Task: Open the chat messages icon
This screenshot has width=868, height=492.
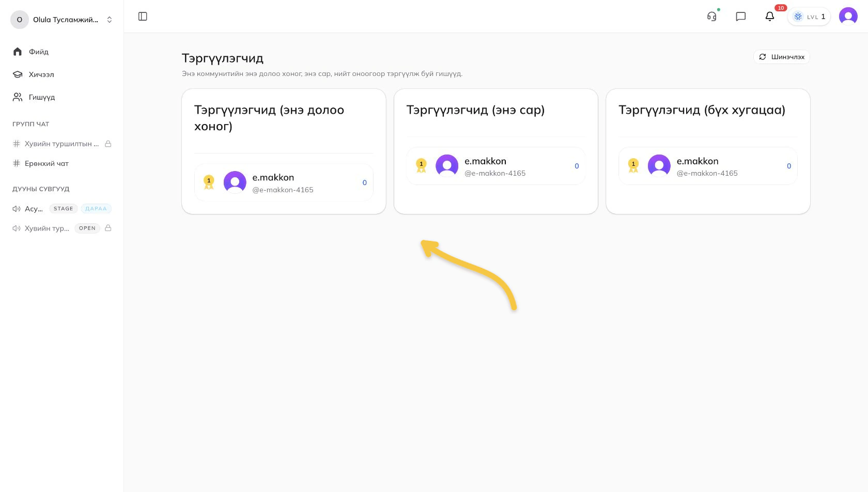Action: coord(741,17)
